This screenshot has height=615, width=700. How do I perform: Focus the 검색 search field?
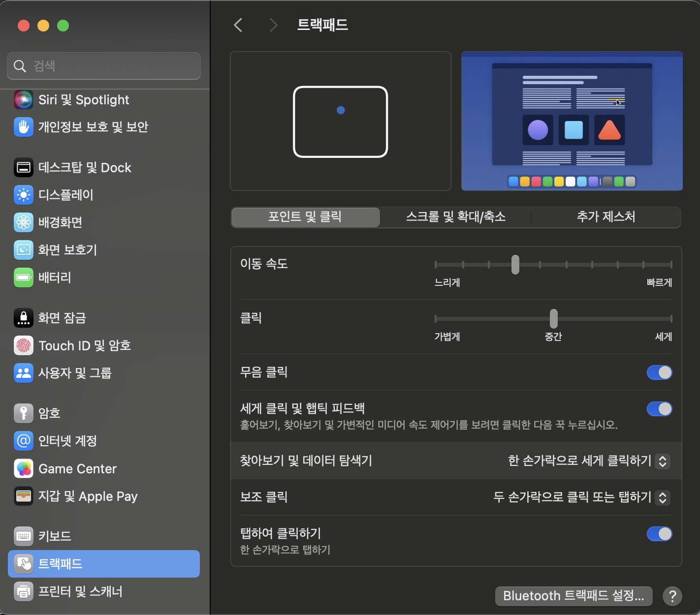[x=104, y=66]
